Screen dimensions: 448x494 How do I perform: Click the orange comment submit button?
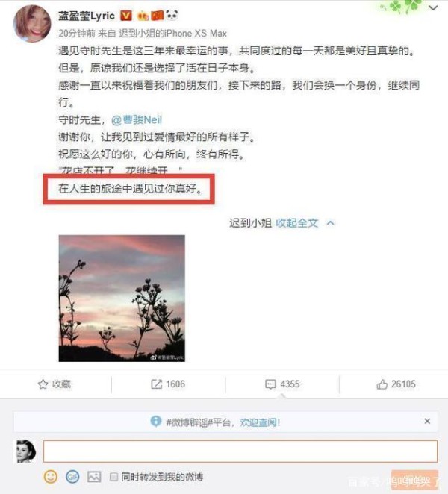pos(414,480)
